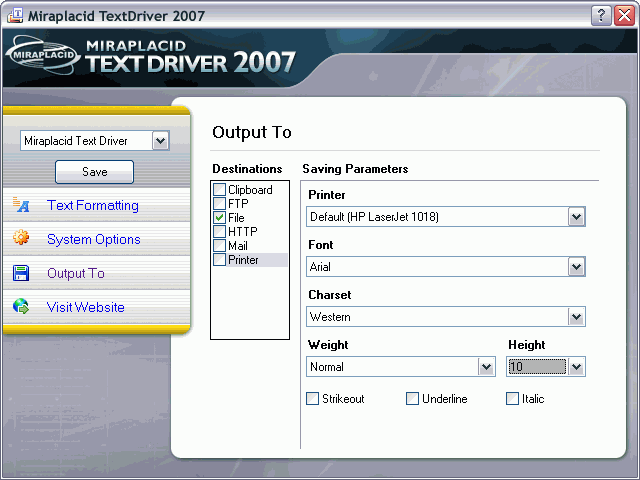Click the Text Formatting icon in sidebar
Viewport: 640px width, 480px height.
coord(21,205)
